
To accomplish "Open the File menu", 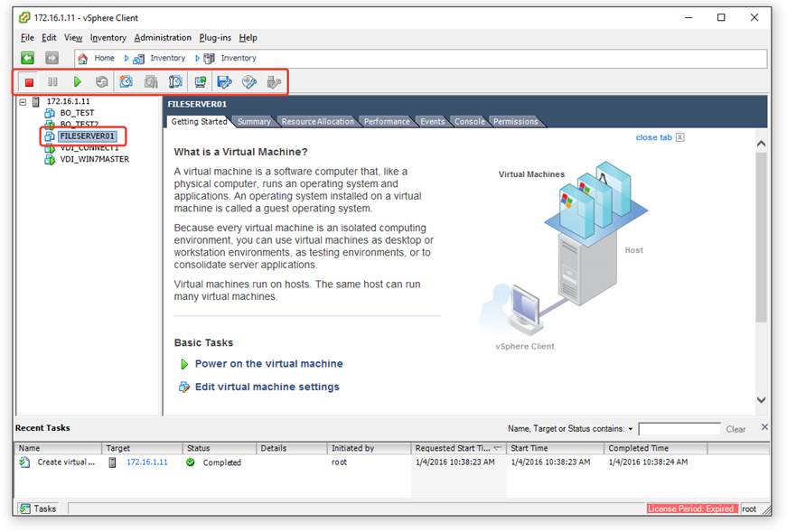I will click(x=27, y=38).
